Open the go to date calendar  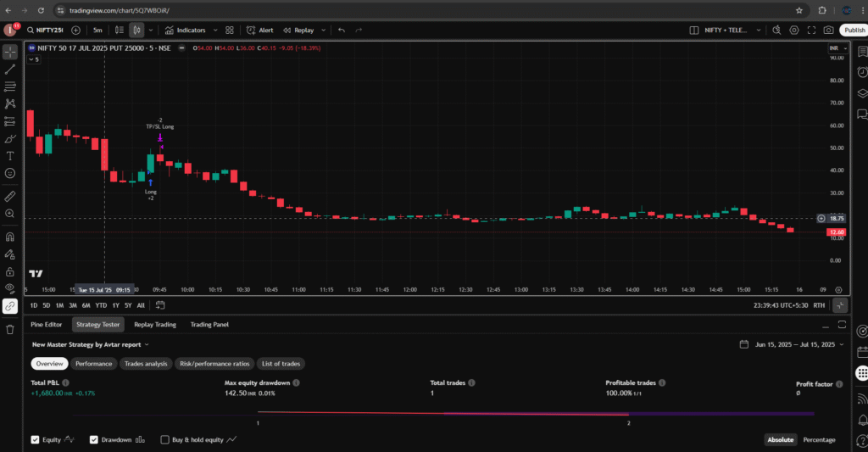(x=160, y=305)
